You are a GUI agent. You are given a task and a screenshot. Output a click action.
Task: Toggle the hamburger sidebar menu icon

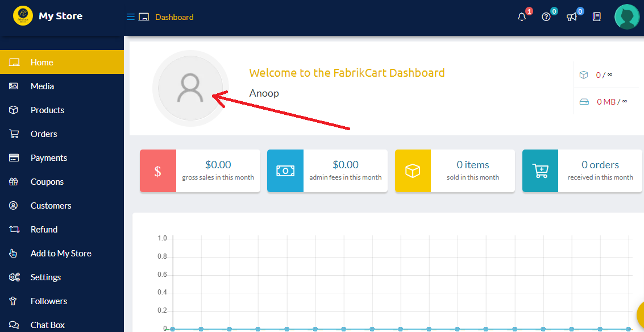click(131, 17)
